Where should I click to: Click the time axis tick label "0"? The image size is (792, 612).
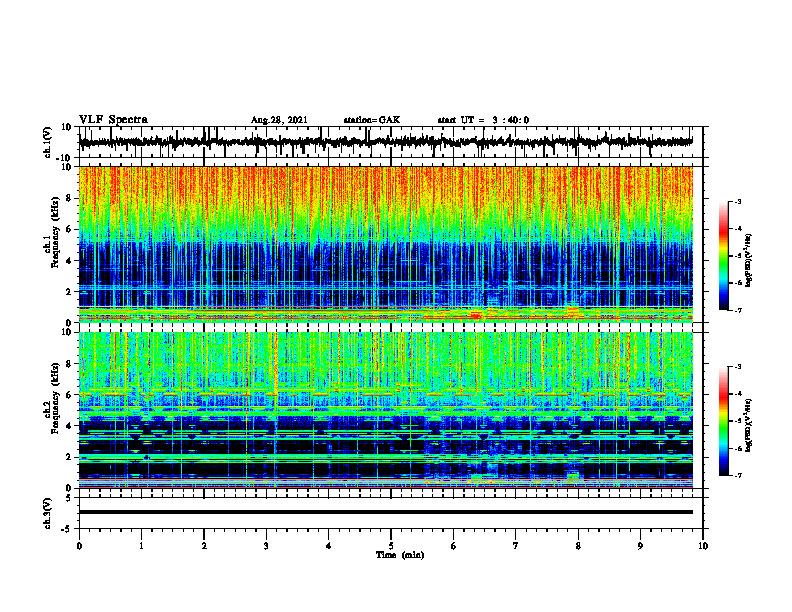click(79, 546)
